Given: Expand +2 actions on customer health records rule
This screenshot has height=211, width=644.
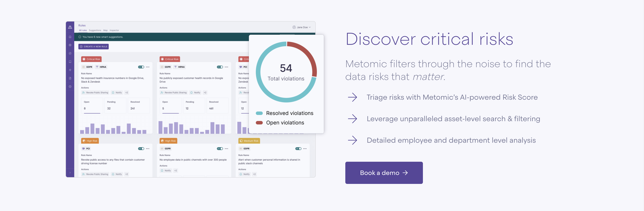Looking at the screenshot, I should (x=205, y=93).
